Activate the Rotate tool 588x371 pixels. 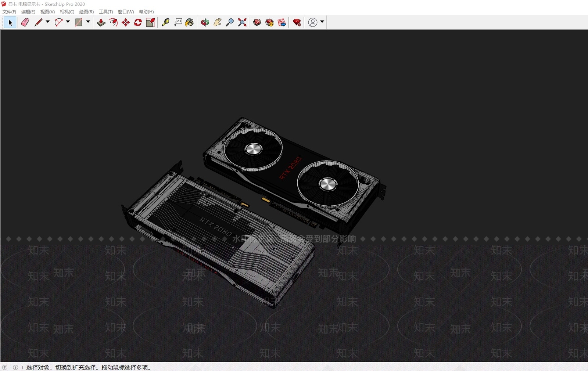[x=138, y=22]
